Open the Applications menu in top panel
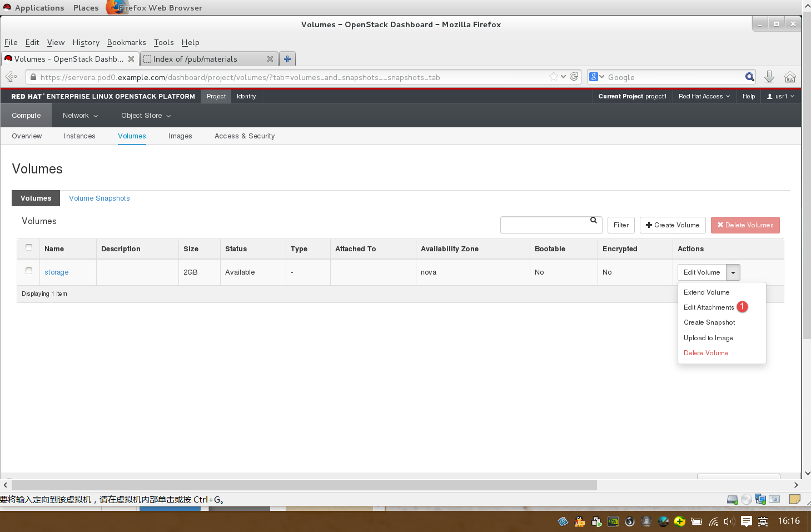The image size is (811, 532). (x=39, y=8)
